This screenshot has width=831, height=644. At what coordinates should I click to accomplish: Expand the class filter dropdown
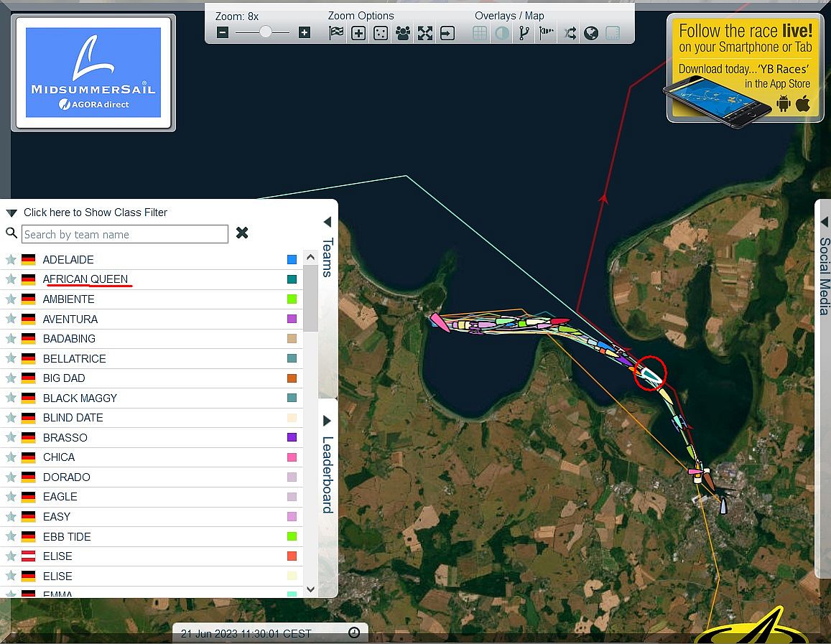(11, 213)
